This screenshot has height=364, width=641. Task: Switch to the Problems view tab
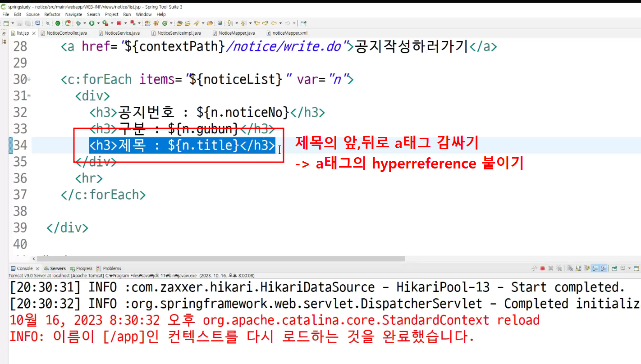click(109, 268)
